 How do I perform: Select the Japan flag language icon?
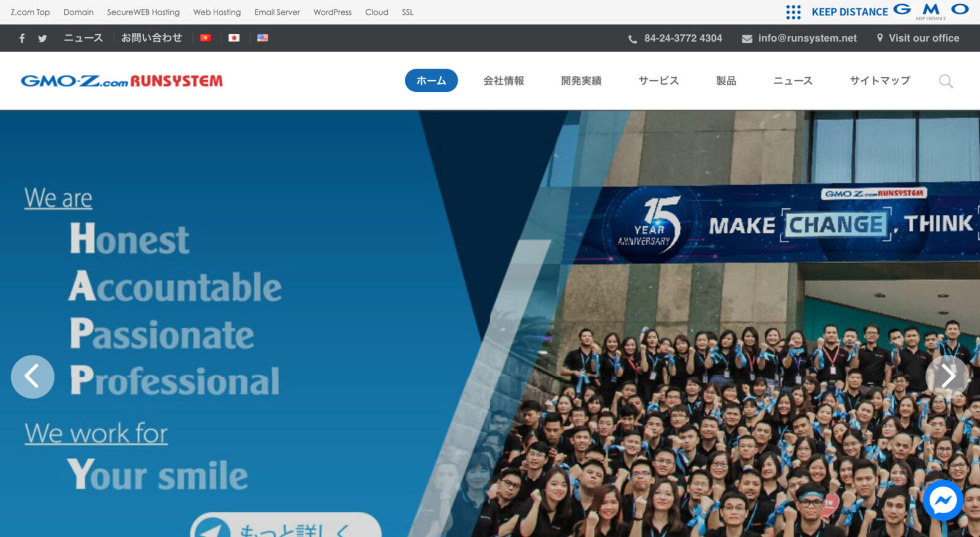pyautogui.click(x=234, y=38)
